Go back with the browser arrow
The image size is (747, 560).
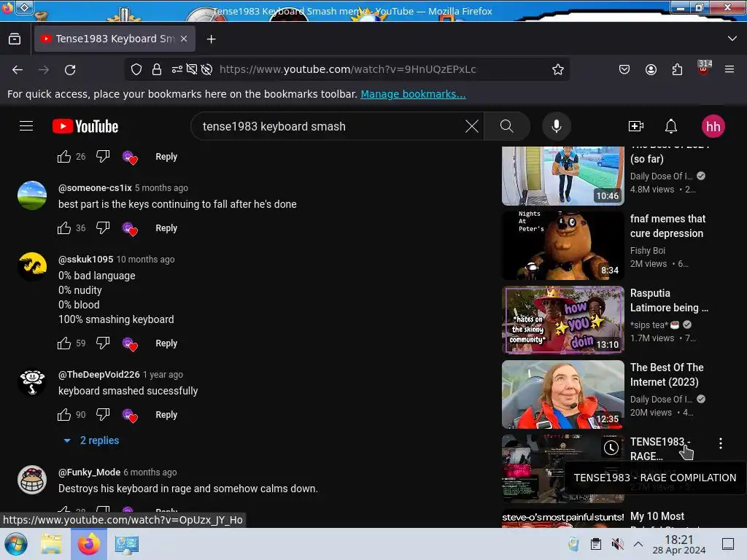point(18,69)
